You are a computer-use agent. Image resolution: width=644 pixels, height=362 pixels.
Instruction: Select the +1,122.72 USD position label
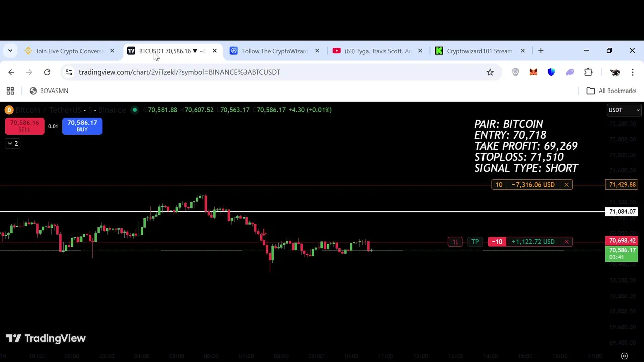[x=533, y=242]
